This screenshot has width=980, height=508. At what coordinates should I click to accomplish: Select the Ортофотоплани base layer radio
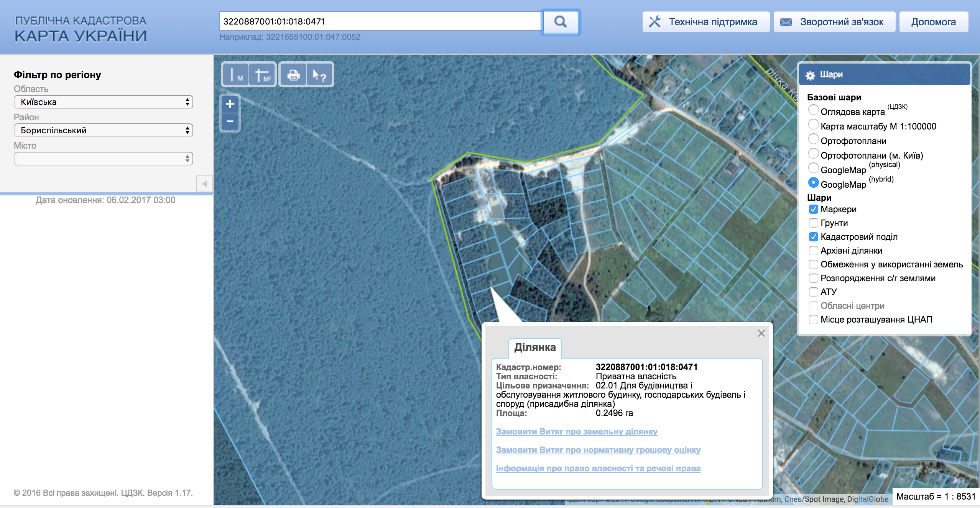pyautogui.click(x=813, y=139)
